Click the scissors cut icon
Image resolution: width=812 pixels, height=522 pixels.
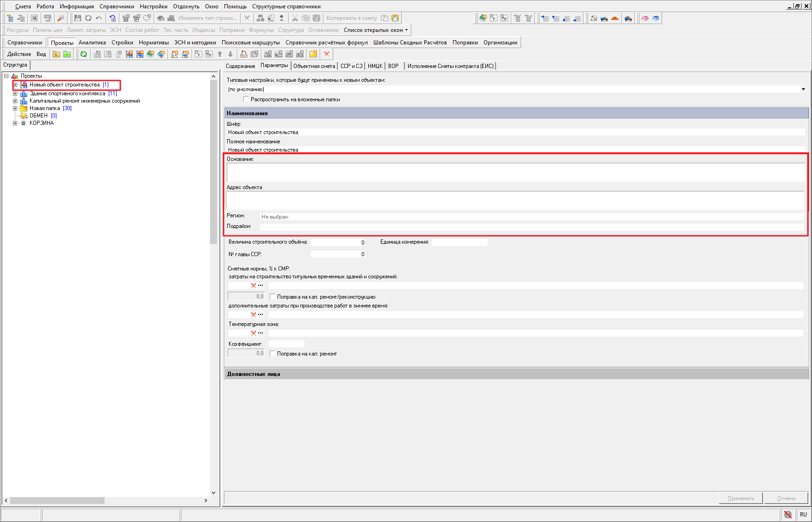click(295, 18)
